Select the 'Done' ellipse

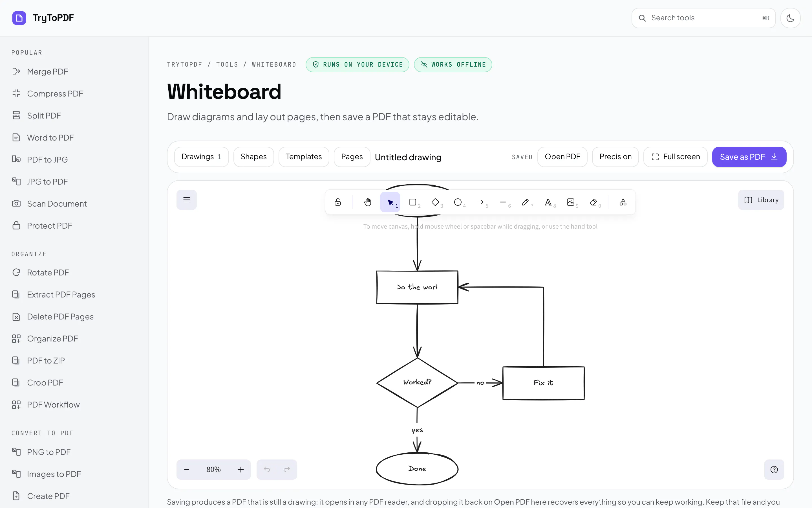coord(417,469)
